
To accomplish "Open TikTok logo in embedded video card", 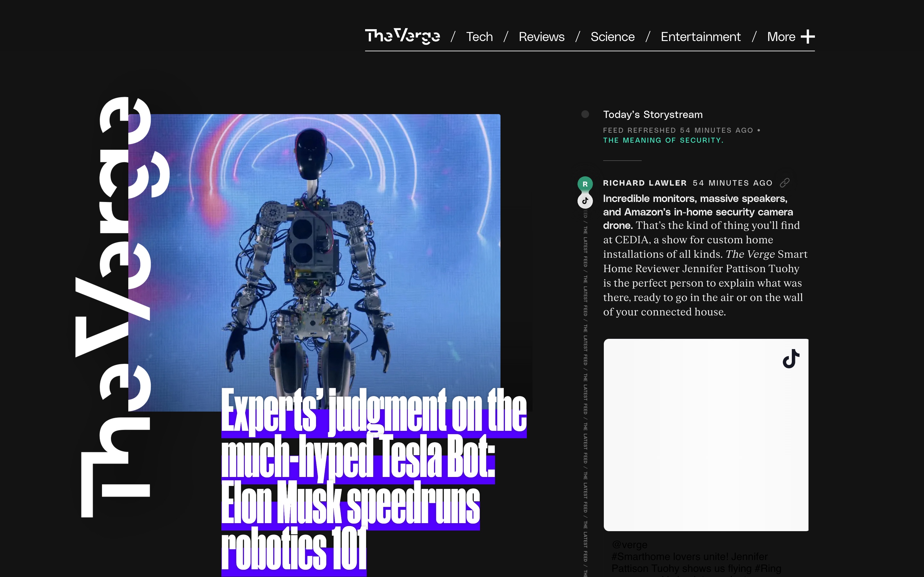I will click(791, 359).
